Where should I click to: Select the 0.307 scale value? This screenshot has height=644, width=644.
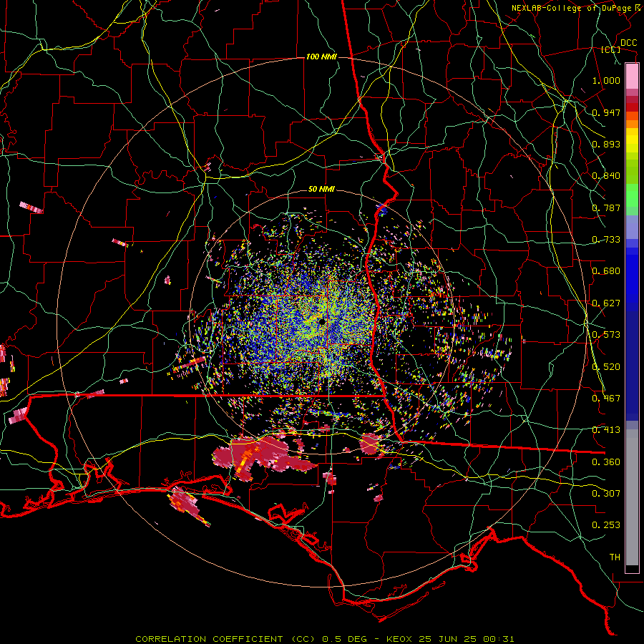(x=606, y=494)
